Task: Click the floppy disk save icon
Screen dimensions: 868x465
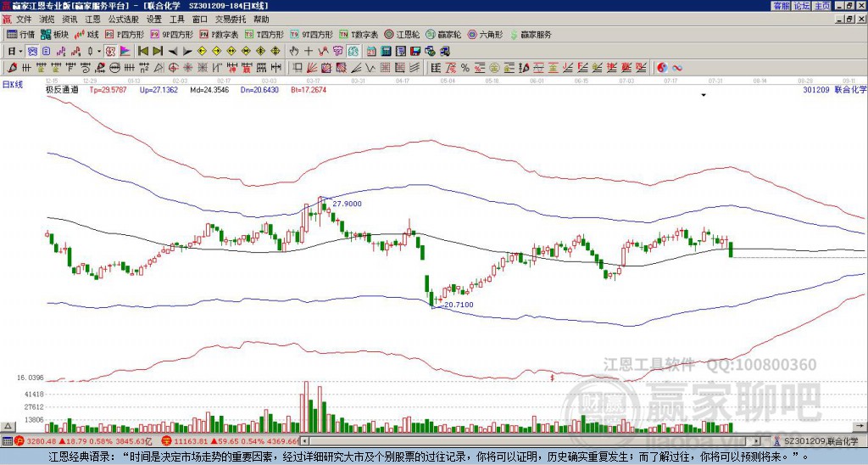Action: pyautogui.click(x=415, y=52)
